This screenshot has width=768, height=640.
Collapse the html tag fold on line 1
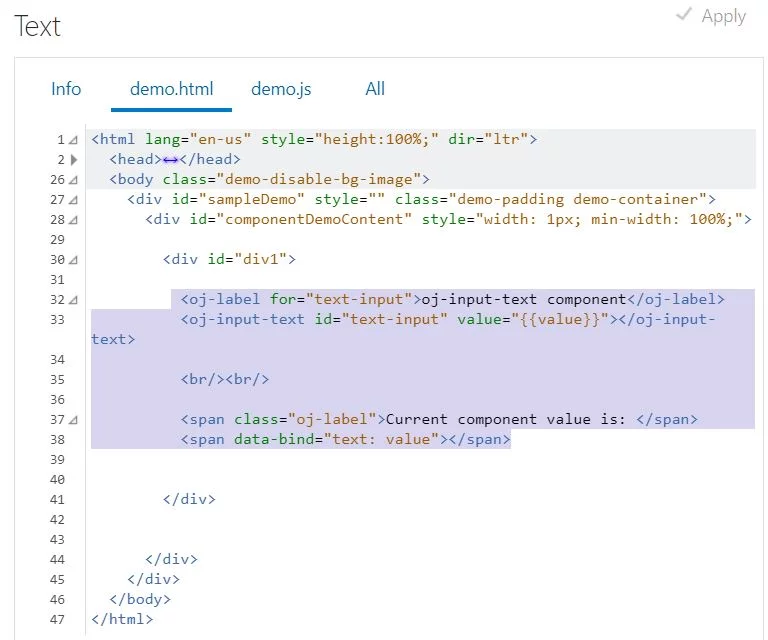(x=73, y=140)
